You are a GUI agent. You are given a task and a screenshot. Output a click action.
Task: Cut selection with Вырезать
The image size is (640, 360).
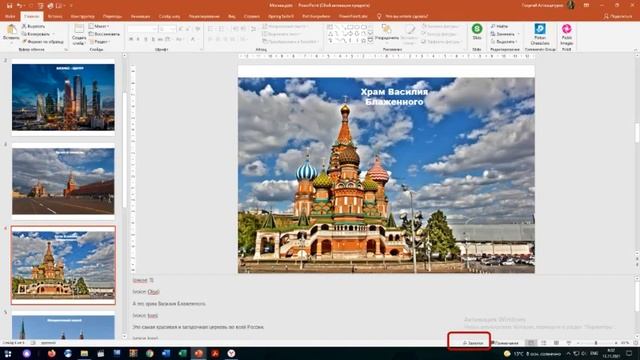point(33,26)
